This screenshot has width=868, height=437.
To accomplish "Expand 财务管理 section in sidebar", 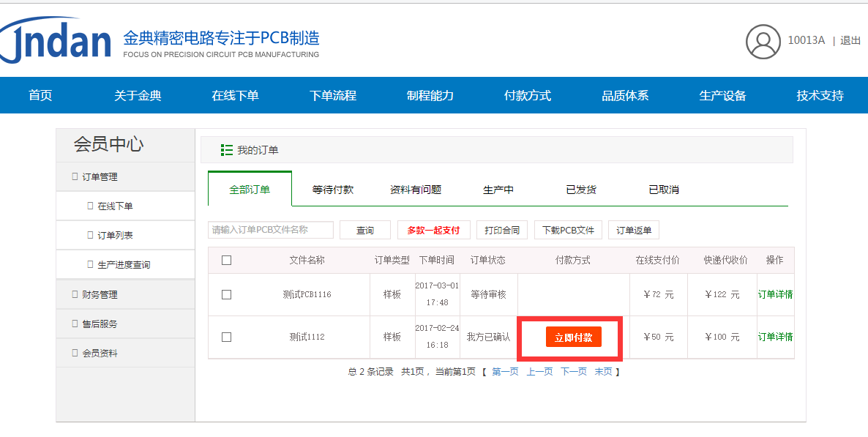I will point(99,294).
